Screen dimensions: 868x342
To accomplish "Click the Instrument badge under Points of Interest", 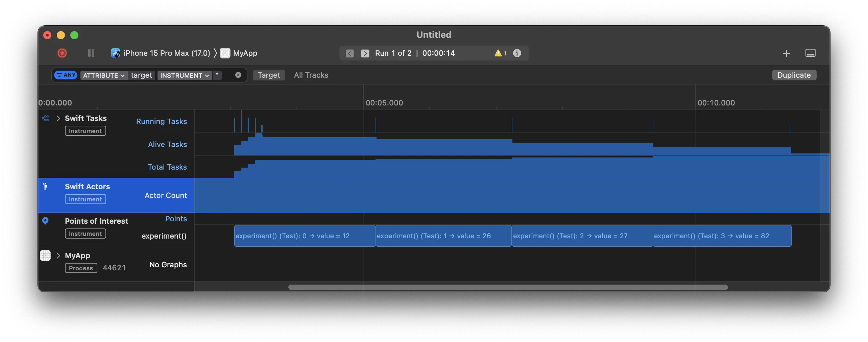I will [x=85, y=234].
